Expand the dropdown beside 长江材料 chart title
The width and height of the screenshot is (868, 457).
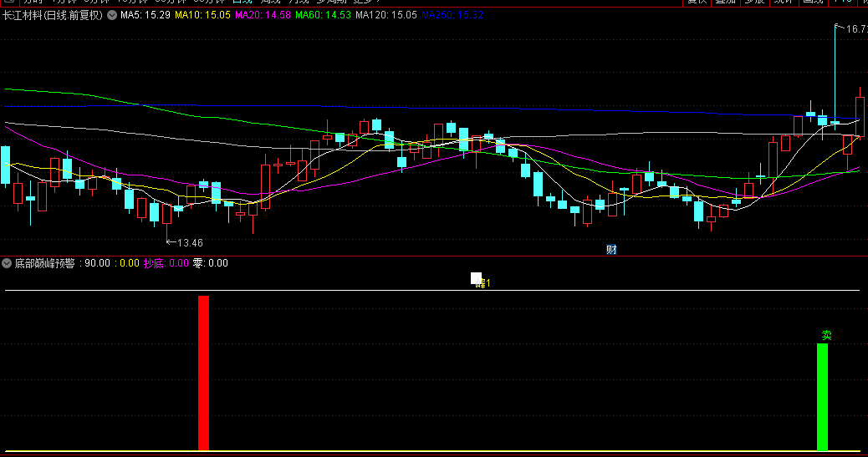112,15
